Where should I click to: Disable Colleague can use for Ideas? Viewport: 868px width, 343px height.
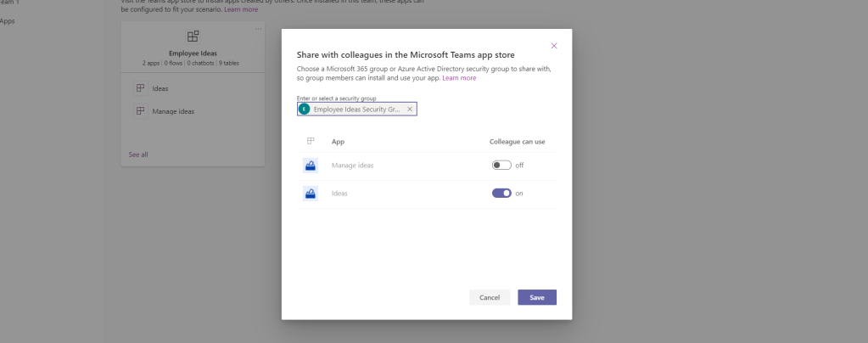[501, 194]
